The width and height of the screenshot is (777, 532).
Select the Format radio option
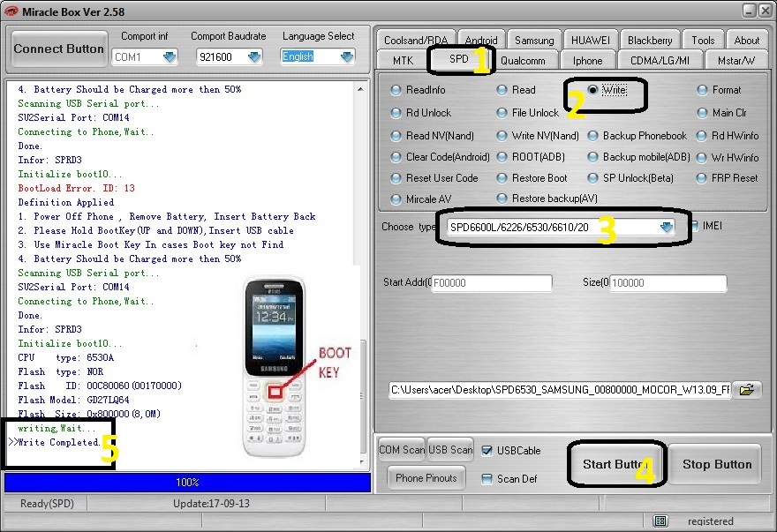703,90
